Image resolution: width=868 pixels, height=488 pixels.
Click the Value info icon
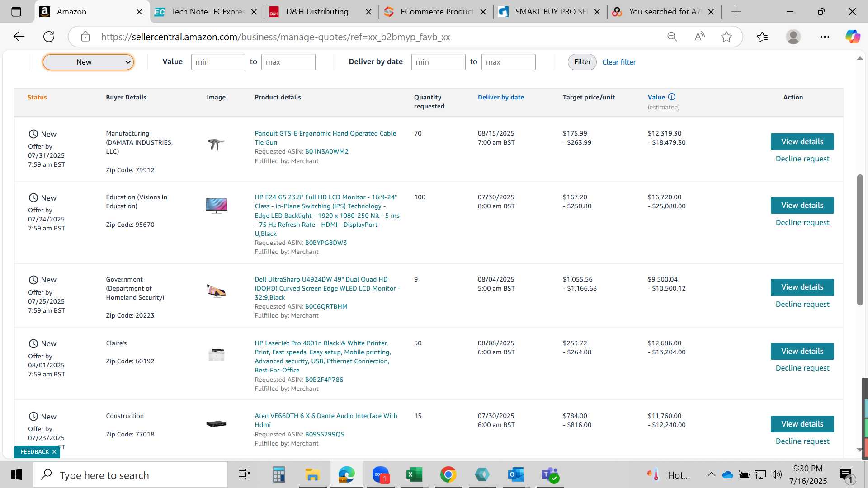[672, 97]
